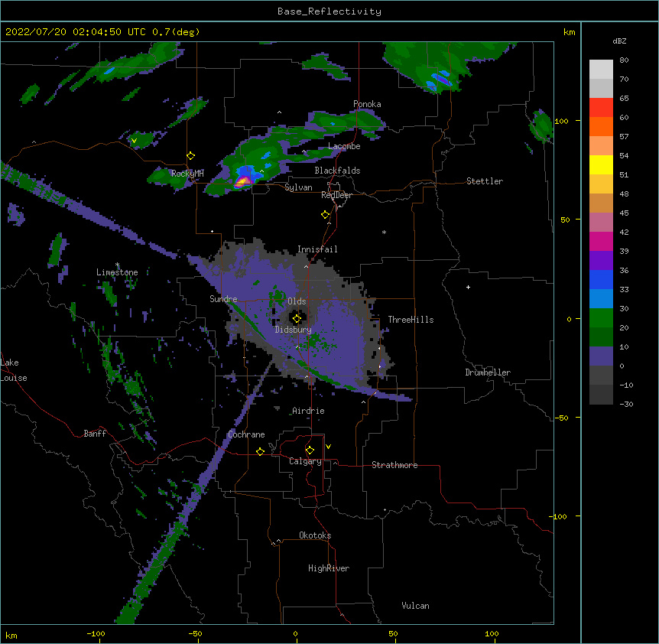659x644 pixels.
Task: Click the 50 tick on bottom horizontal axis
Action: coord(393,633)
